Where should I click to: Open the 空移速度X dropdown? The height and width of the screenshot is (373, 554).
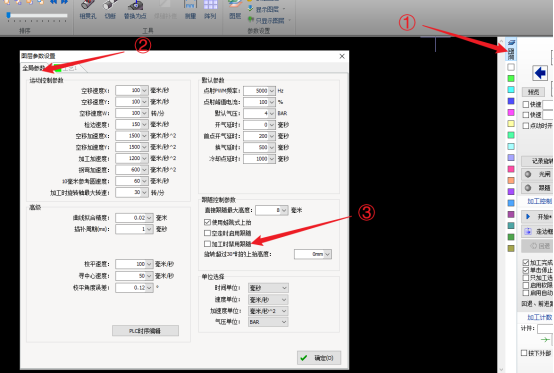click(145, 90)
